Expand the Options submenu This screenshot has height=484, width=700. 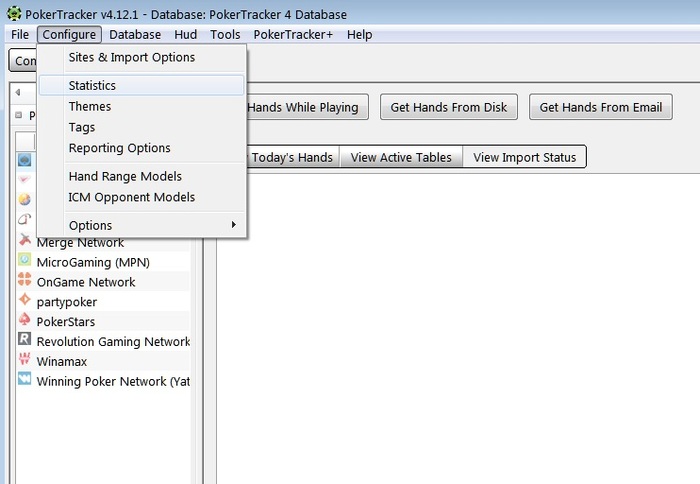(x=142, y=225)
